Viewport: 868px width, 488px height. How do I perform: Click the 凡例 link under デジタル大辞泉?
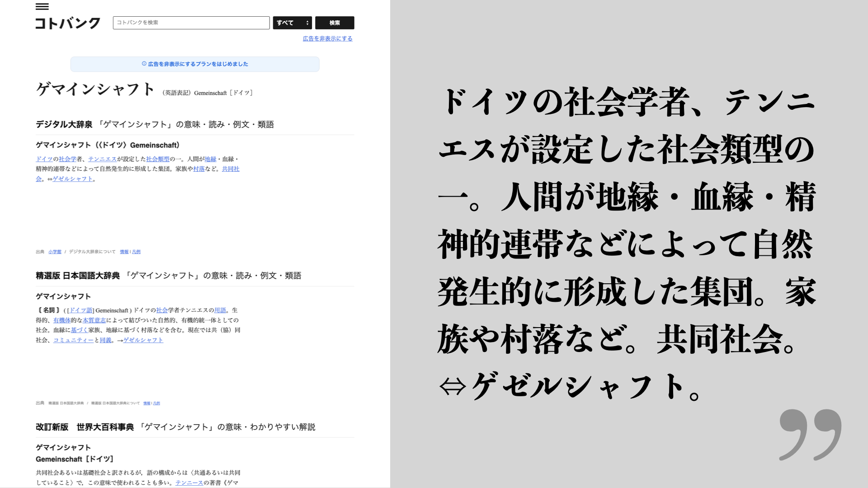tap(136, 252)
